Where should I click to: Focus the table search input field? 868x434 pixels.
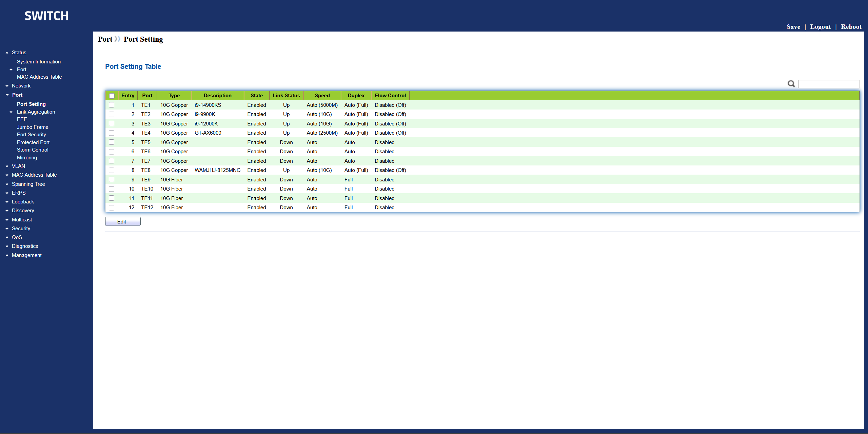(x=828, y=84)
